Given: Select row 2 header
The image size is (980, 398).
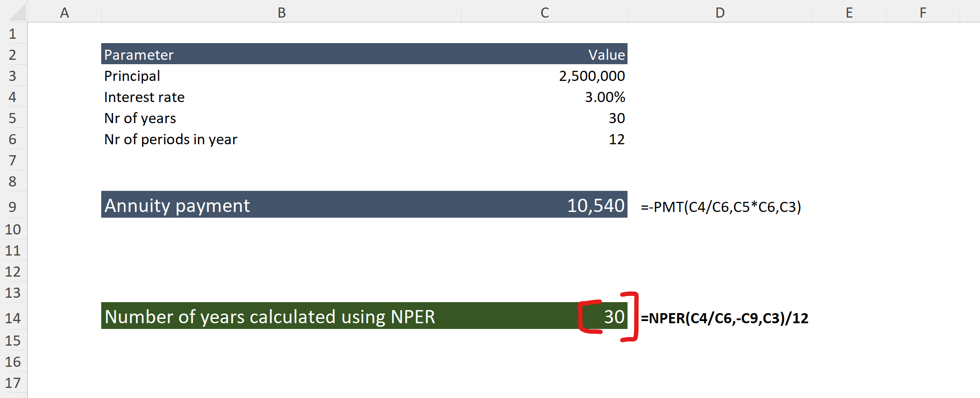Looking at the screenshot, I should click(13, 55).
